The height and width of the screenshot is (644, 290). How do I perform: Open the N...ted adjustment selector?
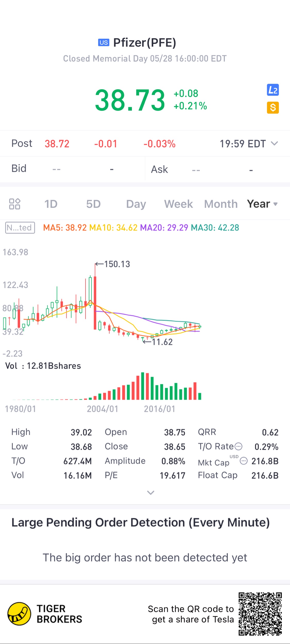point(20,228)
